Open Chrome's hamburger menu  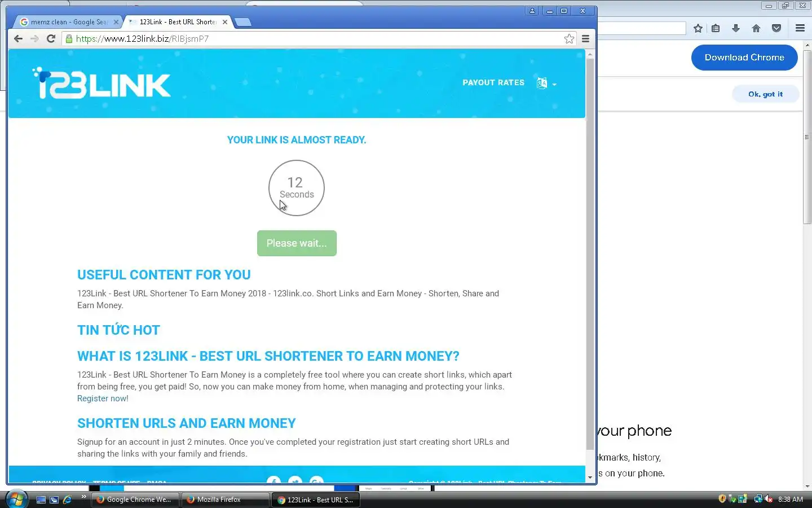point(585,38)
